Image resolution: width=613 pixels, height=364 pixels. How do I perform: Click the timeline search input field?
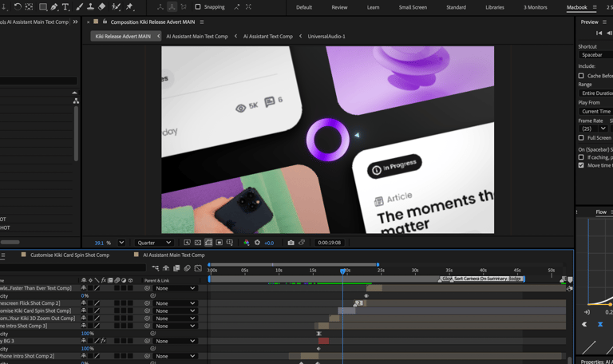[73, 268]
